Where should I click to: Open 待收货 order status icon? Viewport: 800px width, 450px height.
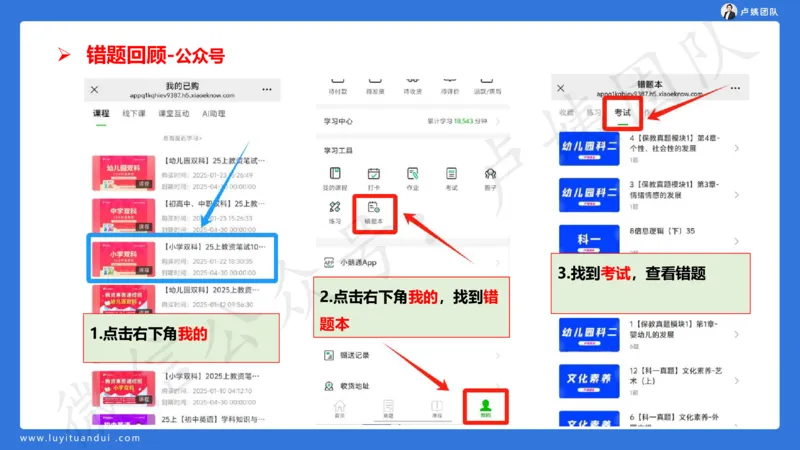(x=412, y=81)
